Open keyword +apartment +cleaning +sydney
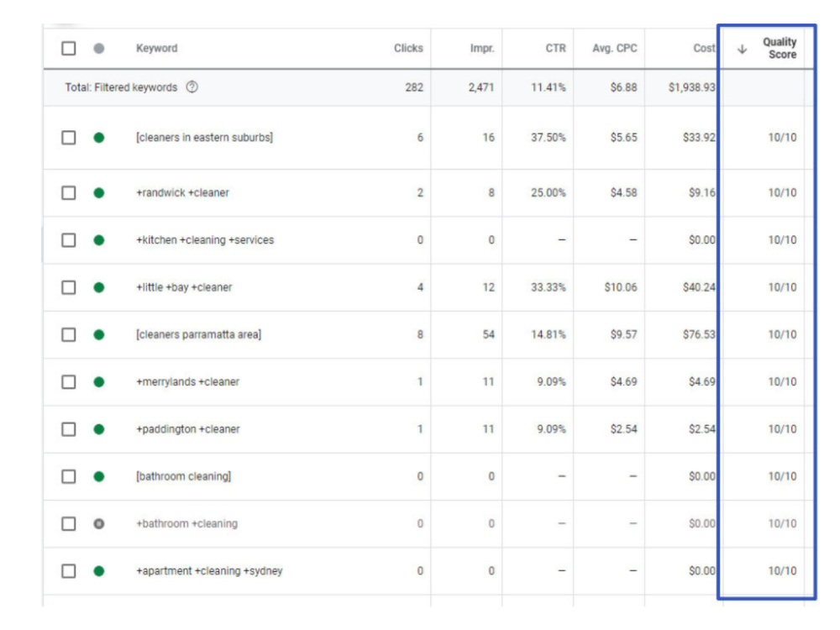The image size is (840, 630). coord(209,571)
